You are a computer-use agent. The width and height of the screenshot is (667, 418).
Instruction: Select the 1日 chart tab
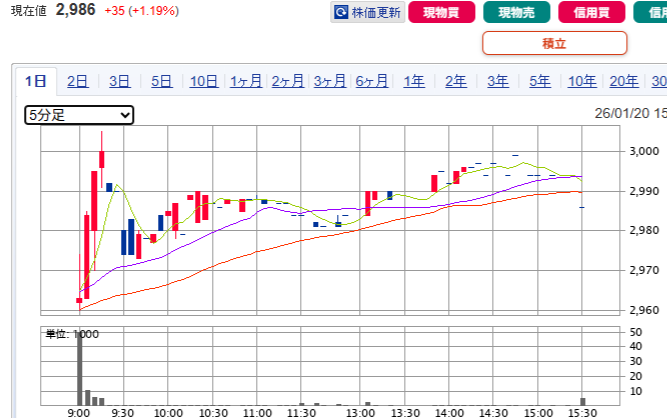(x=36, y=81)
